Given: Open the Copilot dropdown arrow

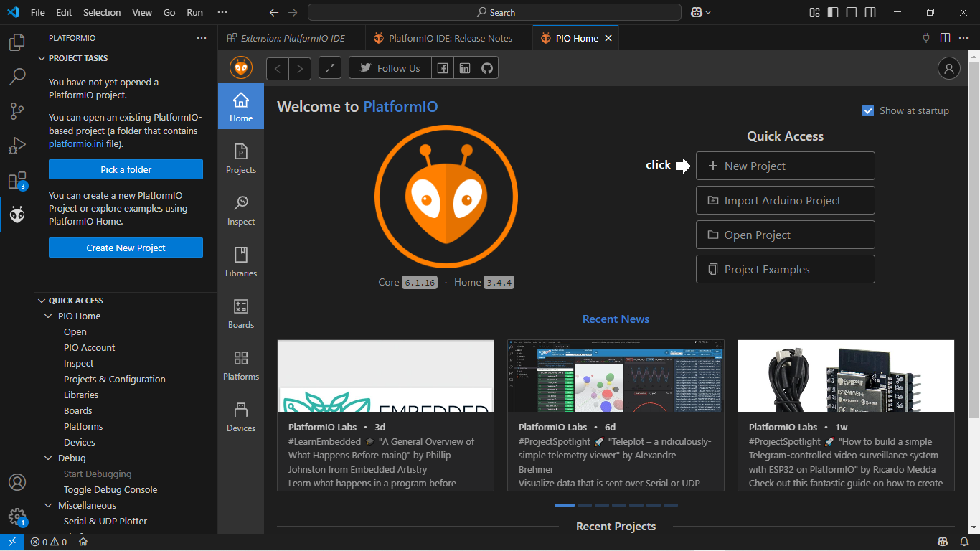Looking at the screenshot, I should tap(709, 12).
